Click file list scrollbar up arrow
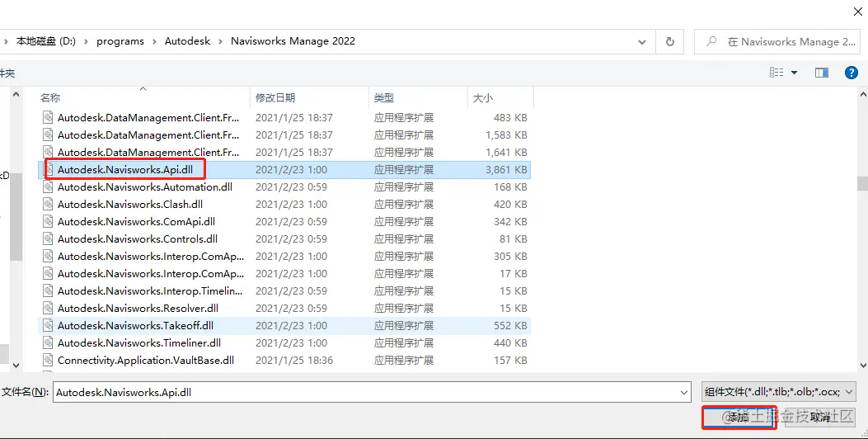This screenshot has height=439, width=868. click(862, 95)
